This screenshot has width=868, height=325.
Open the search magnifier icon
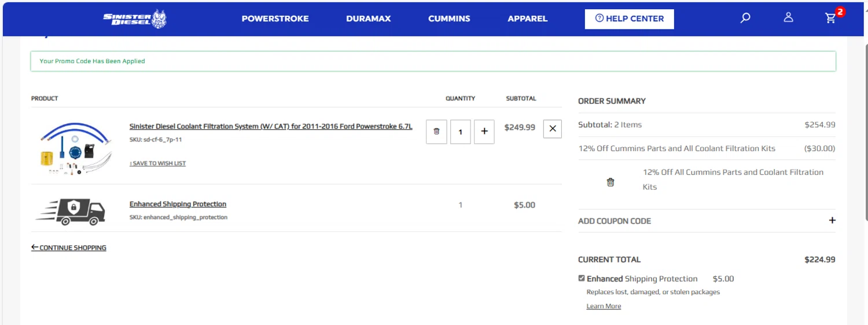pos(745,18)
